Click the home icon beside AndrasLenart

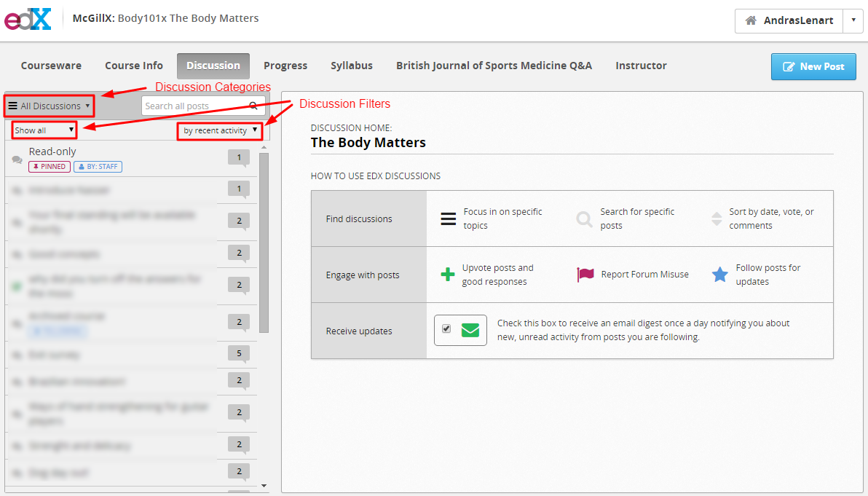click(x=751, y=20)
